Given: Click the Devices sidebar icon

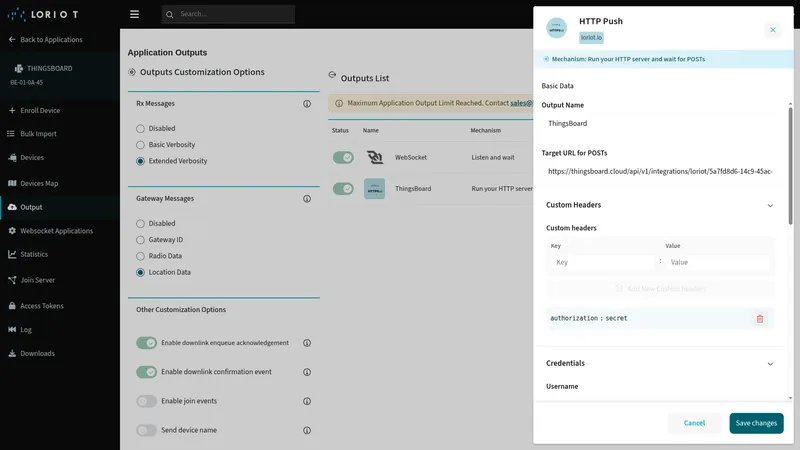Looking at the screenshot, I should click(x=12, y=158).
